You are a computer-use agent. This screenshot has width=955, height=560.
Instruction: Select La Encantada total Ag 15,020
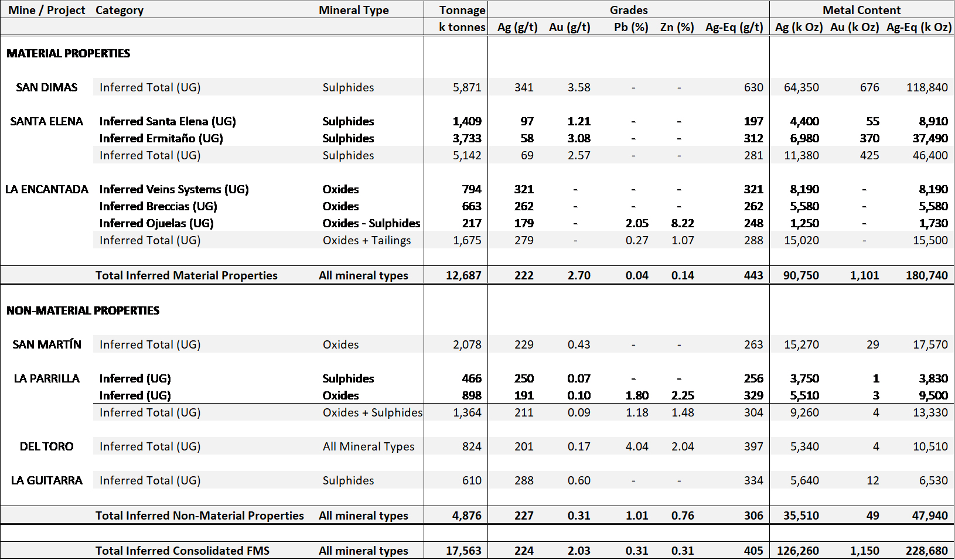click(x=801, y=240)
